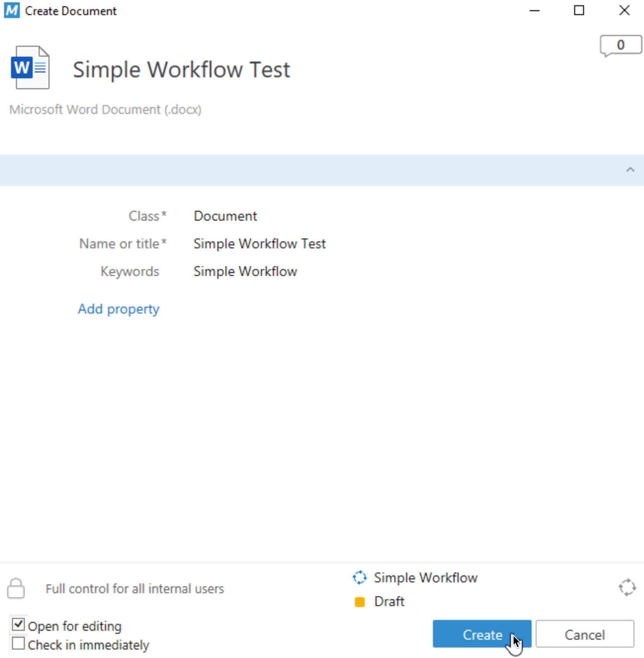
Task: Collapse the properties section chevron
Action: click(630, 170)
